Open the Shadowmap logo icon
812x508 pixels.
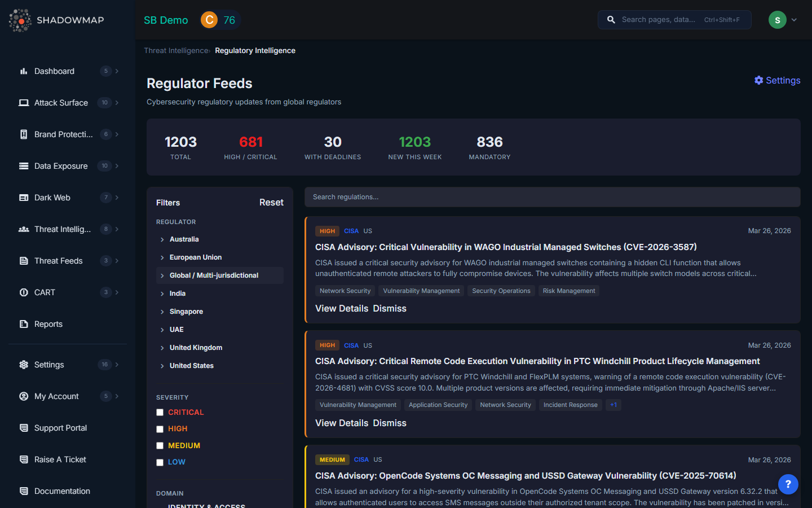point(20,20)
